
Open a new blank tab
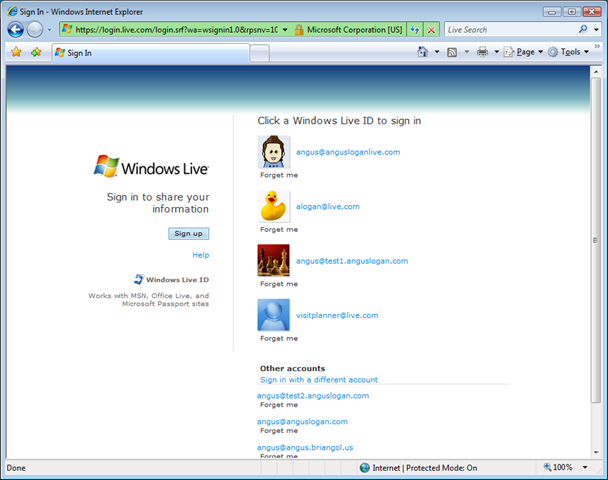click(x=259, y=53)
